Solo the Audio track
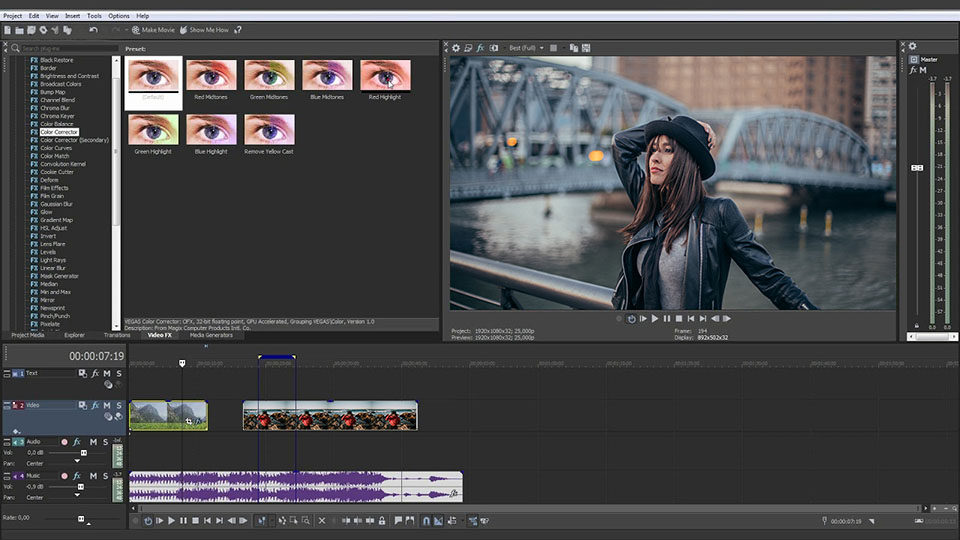 105,441
